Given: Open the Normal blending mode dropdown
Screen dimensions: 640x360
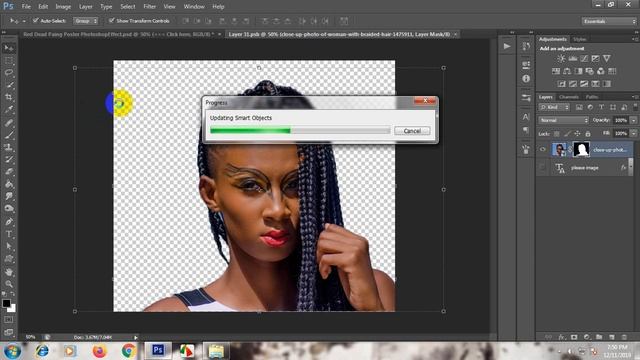Looking at the screenshot, I should coord(564,120).
